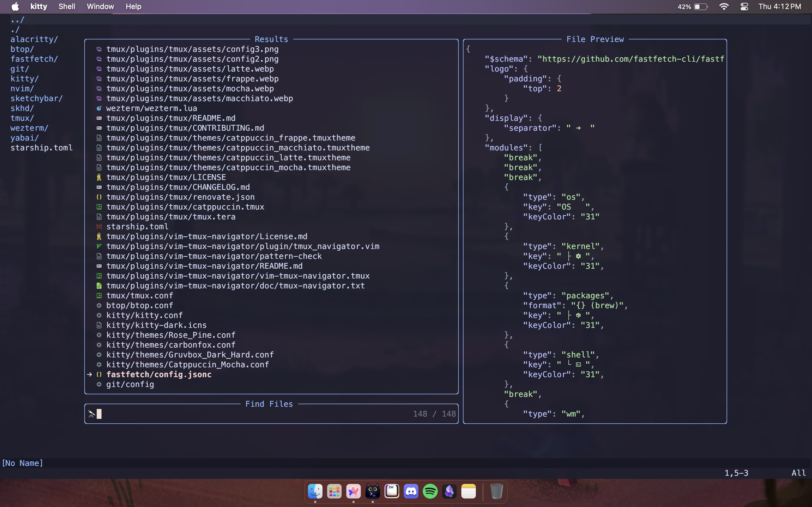Open the nvim/ directory entry
This screenshot has height=507, width=812.
(22, 88)
